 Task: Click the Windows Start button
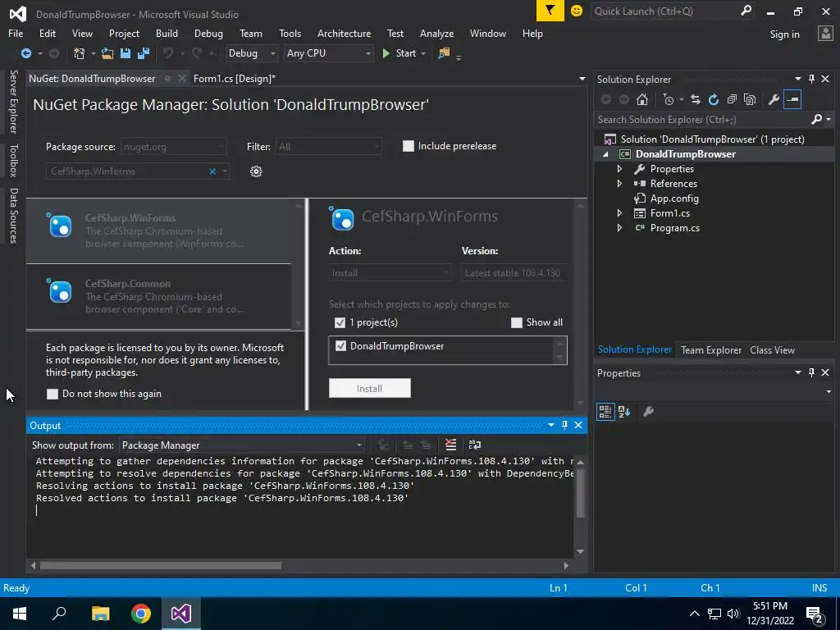point(20,614)
